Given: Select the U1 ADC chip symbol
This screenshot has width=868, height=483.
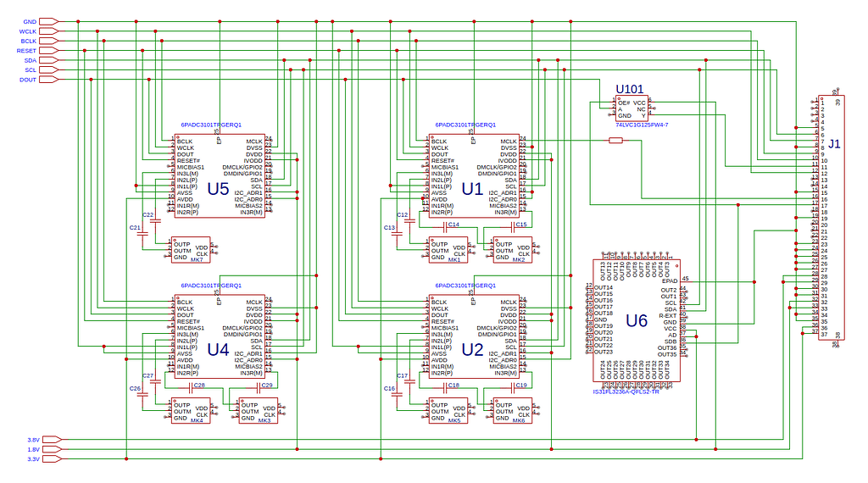Looking at the screenshot, I should click(474, 175).
